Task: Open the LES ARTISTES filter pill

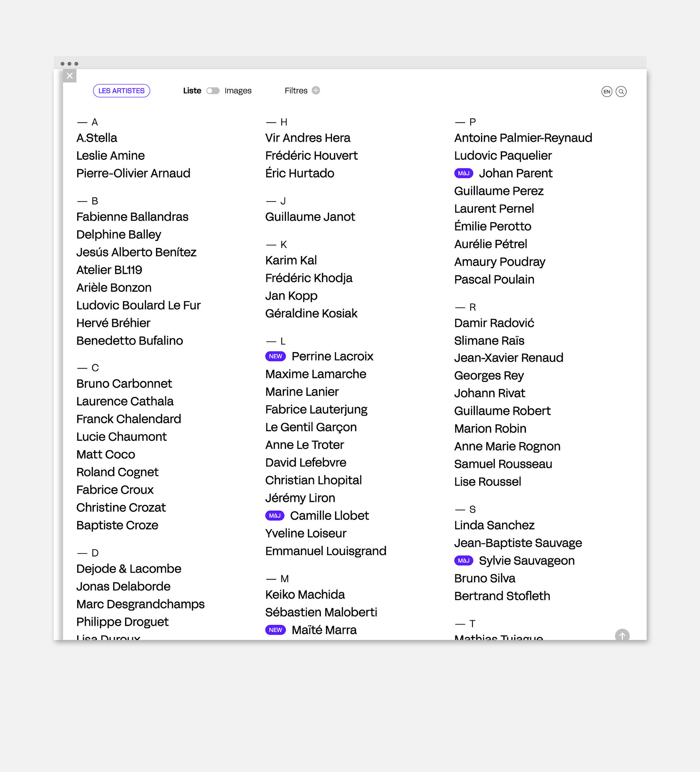Action: tap(121, 90)
